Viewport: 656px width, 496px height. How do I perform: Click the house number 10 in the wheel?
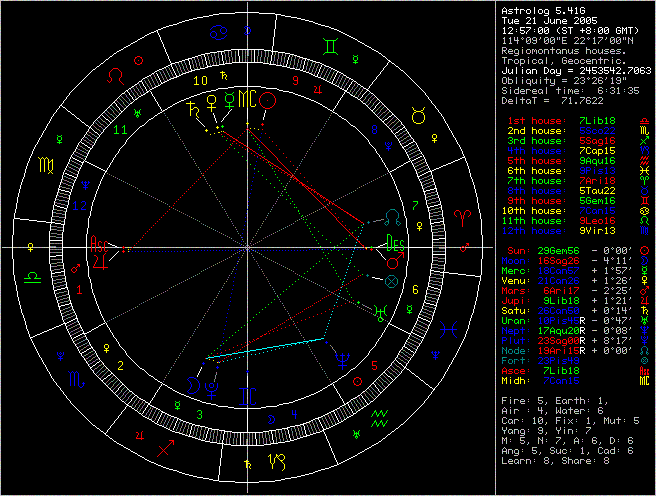[200, 80]
